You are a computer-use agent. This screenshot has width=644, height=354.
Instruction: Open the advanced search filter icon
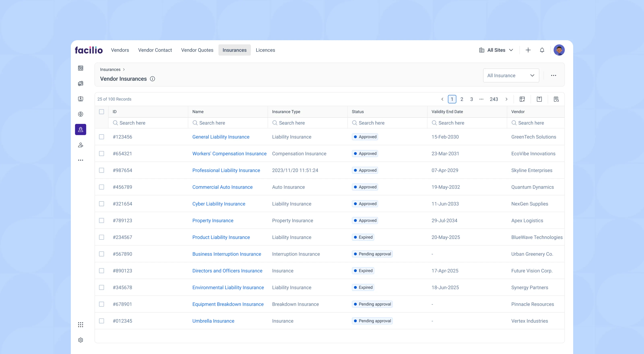[x=556, y=99]
